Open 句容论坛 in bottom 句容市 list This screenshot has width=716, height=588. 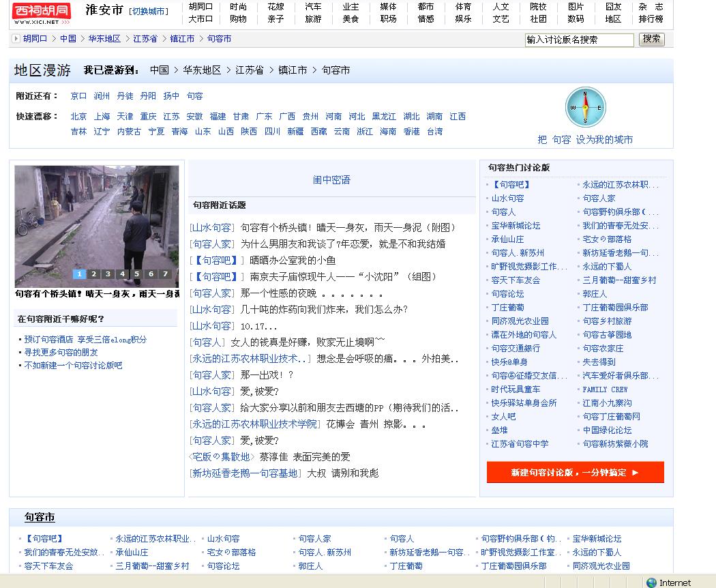coord(223,566)
